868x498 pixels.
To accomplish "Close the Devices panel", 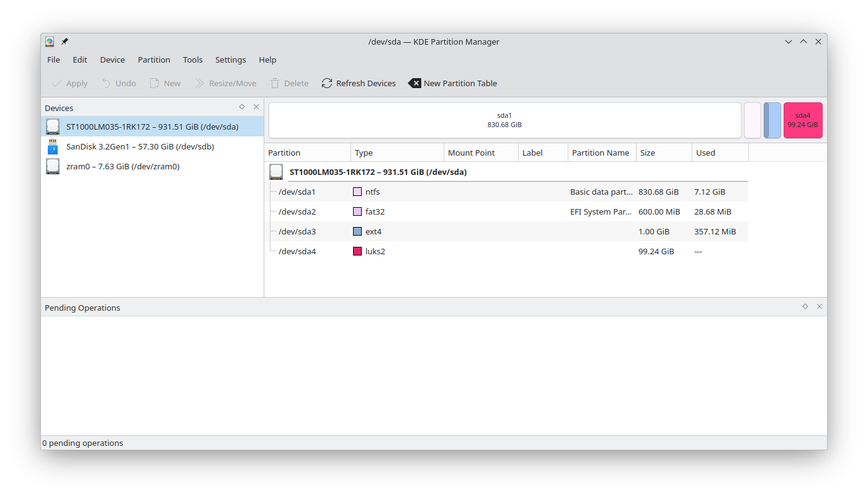I will click(256, 107).
